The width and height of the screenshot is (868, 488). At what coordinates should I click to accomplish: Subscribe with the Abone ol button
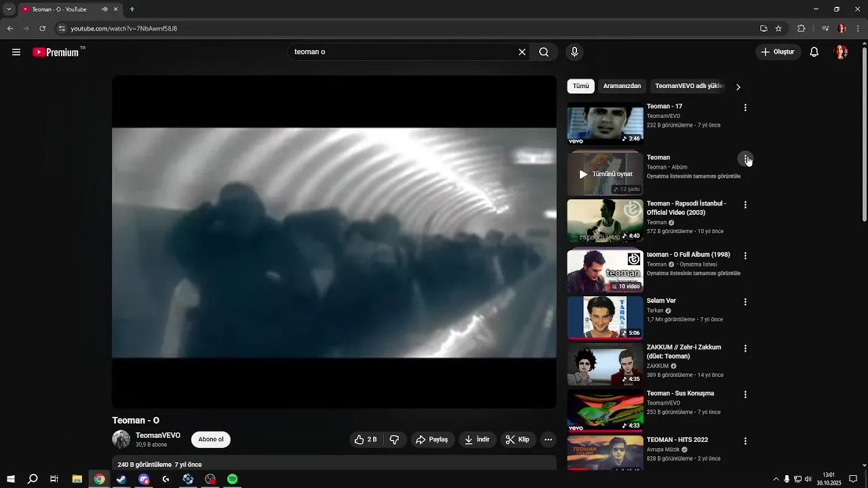click(x=211, y=439)
